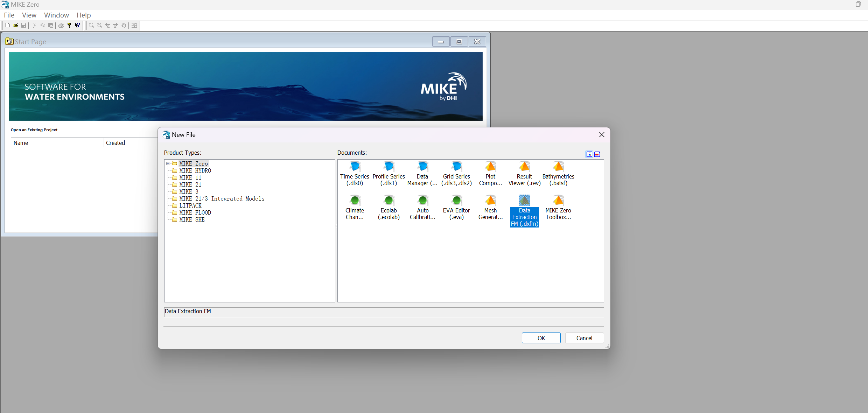This screenshot has height=413, width=868.
Task: Click the Copy icon in toolbar
Action: (42, 25)
